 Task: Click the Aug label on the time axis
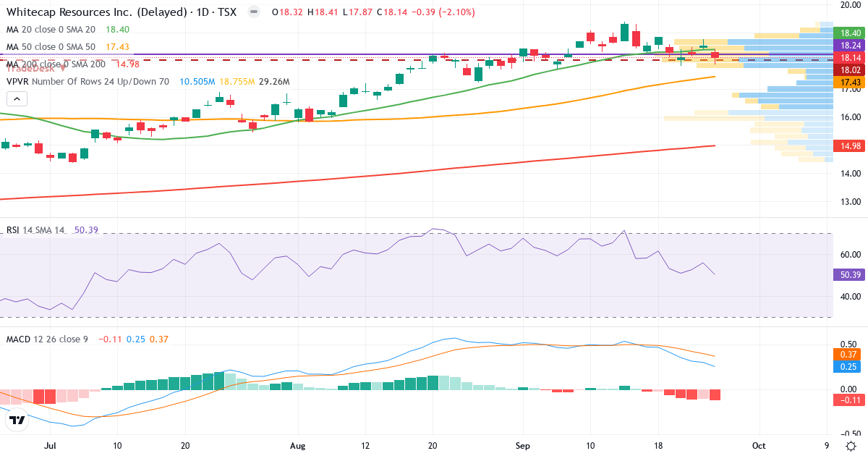pos(297,446)
